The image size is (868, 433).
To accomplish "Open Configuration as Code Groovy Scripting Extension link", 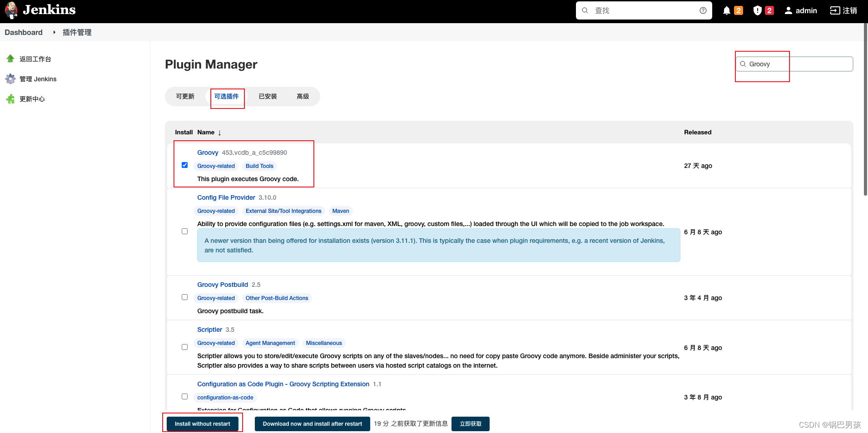I will [283, 384].
